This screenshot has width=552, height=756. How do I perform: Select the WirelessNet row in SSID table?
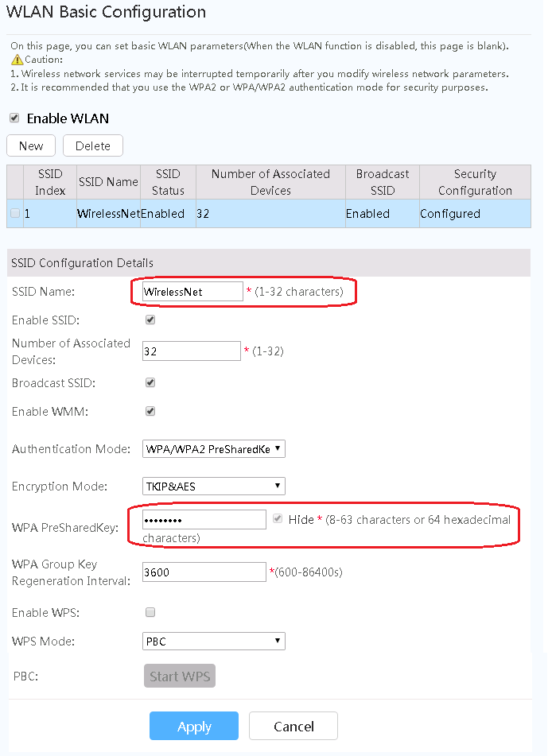pos(108,213)
